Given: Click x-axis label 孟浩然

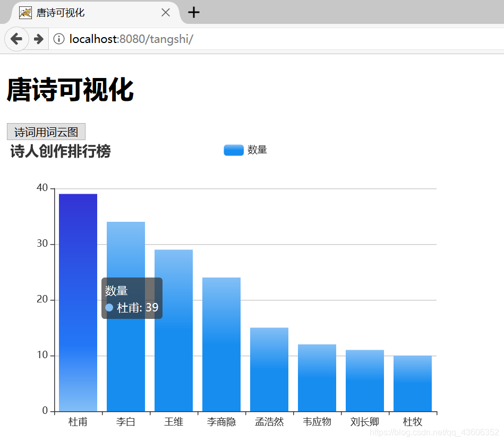Looking at the screenshot, I should tap(269, 422).
